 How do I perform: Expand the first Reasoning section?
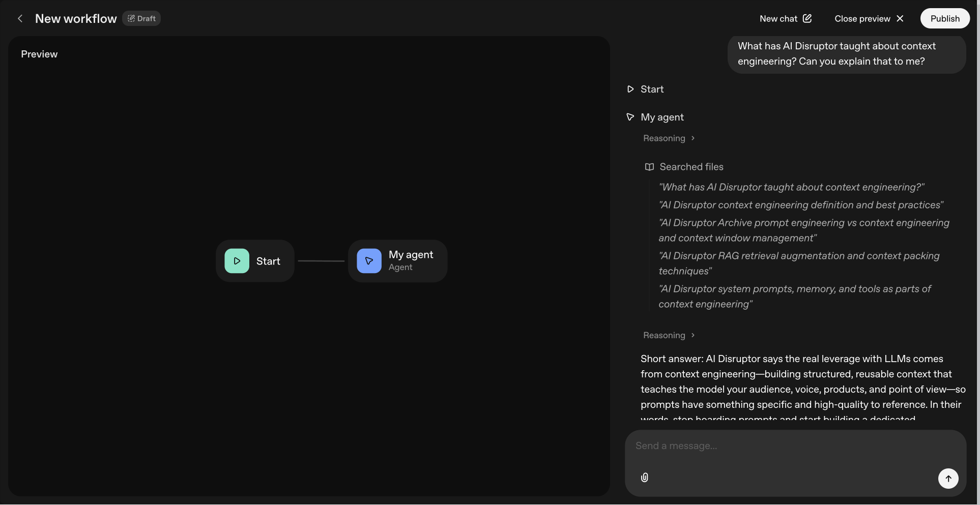[669, 138]
